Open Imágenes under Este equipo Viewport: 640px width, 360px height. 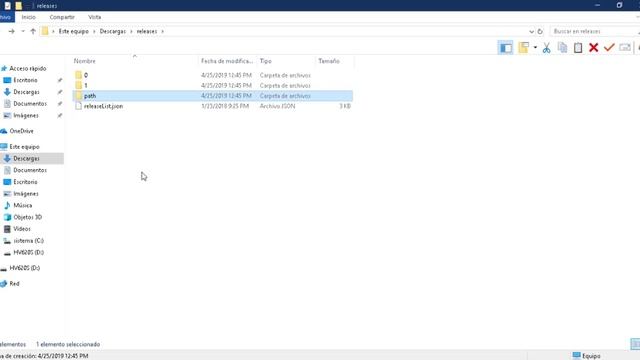click(x=26, y=194)
